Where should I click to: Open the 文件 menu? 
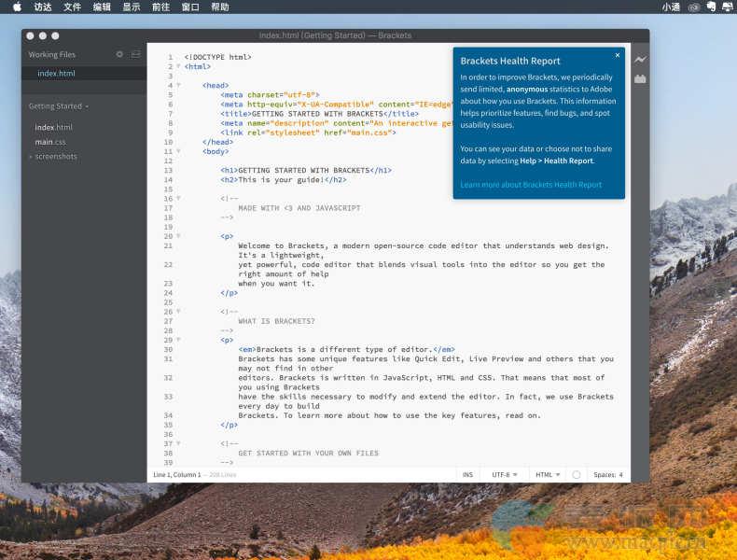coord(72,7)
